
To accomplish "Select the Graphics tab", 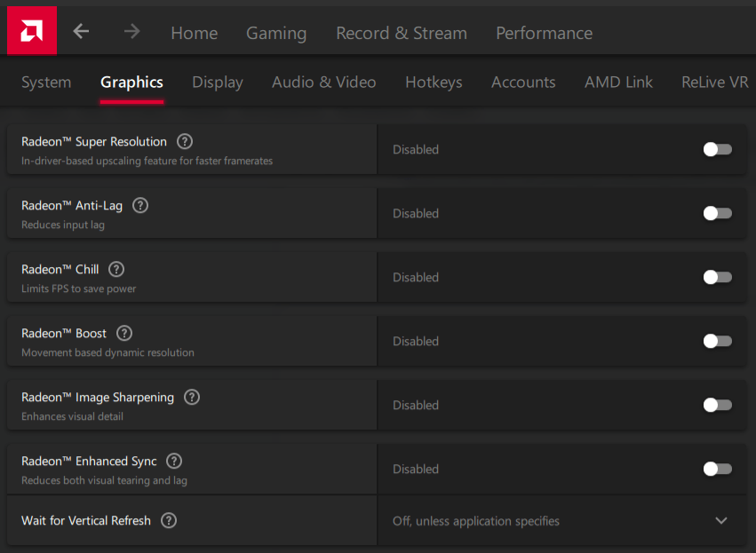I will [131, 83].
